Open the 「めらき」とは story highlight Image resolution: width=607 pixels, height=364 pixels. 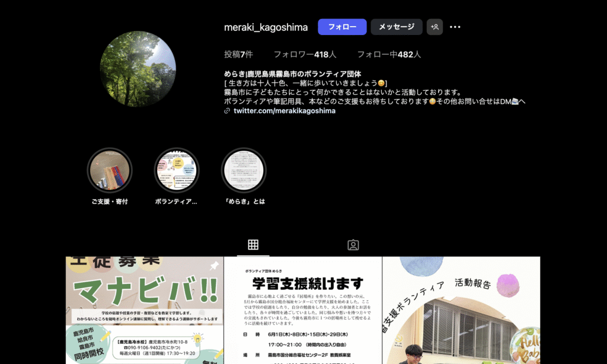click(x=244, y=170)
